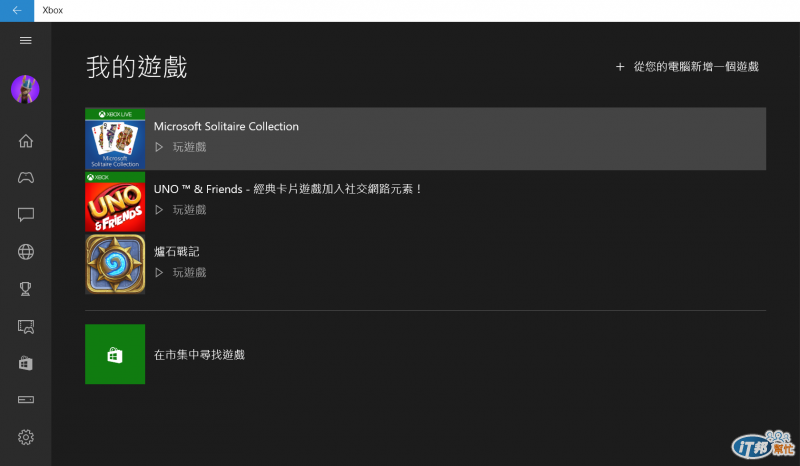Screen dimensions: 800x466
Task: Play UNO & Friends via play triangle
Action: [x=159, y=210]
